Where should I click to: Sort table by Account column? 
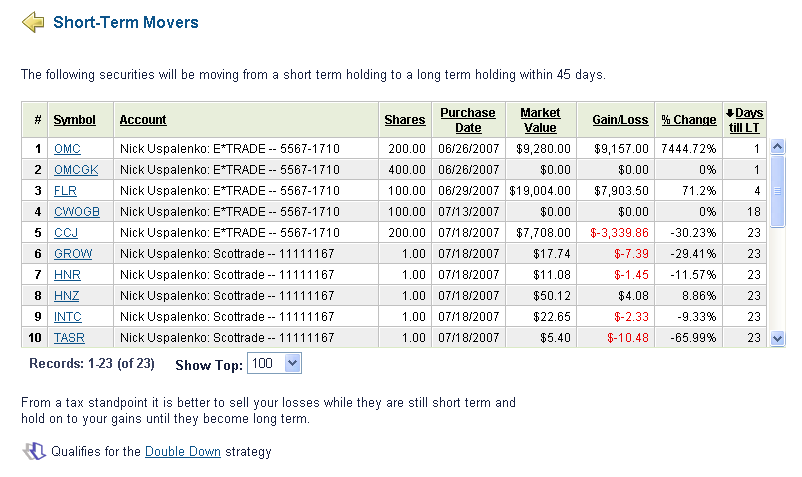[x=143, y=120]
